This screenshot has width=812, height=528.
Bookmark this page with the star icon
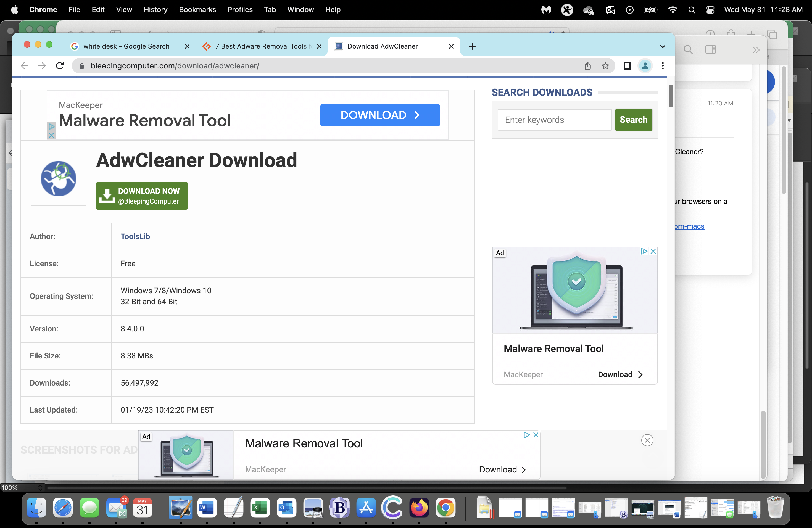(x=605, y=66)
